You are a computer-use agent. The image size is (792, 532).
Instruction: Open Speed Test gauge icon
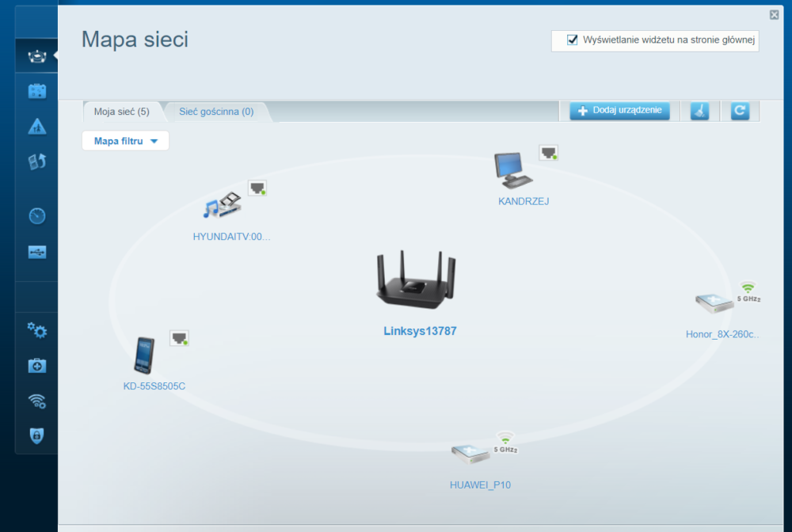tap(37, 216)
